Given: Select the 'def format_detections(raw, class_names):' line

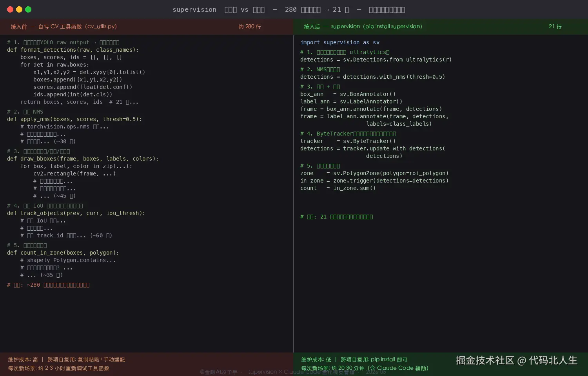Looking at the screenshot, I should coord(73,50).
